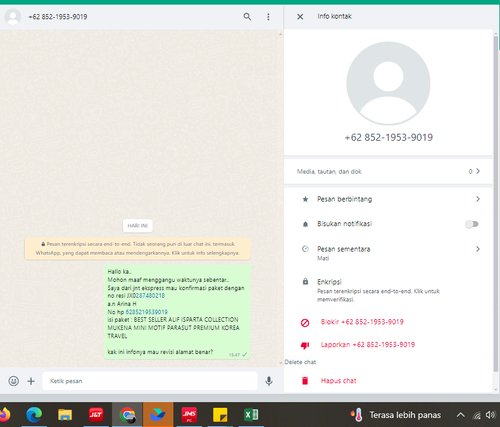Open volume speaker icon in tray
This screenshot has height=427, width=500.
[490, 415]
